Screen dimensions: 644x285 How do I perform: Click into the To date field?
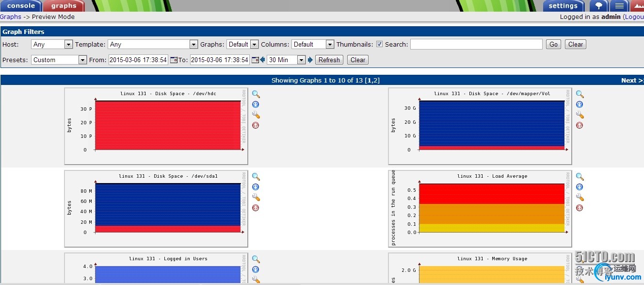(x=220, y=60)
